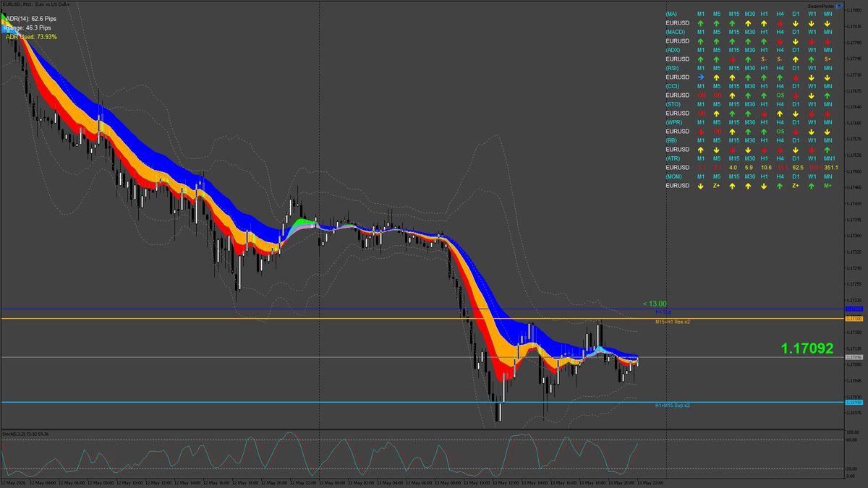Click the MOM row M1 yellow down arrow
This screenshot has width=868, height=488.
coord(701,185)
